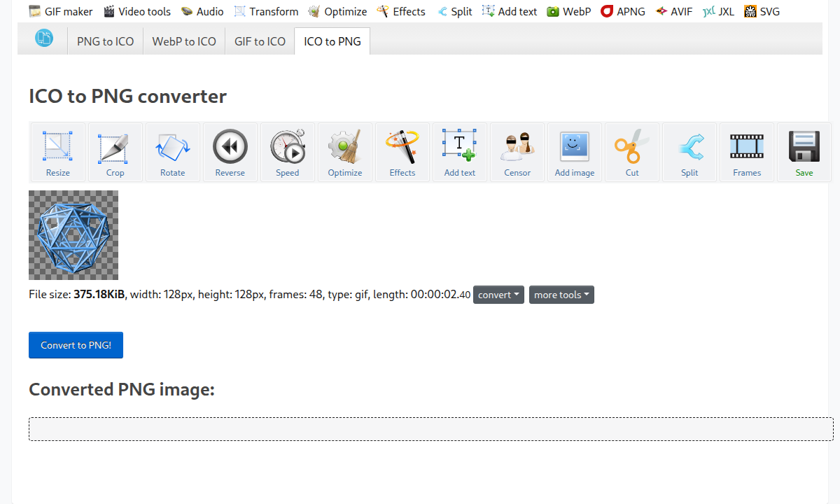This screenshot has width=840, height=504.
Task: Switch to the PNG to ICO tab
Action: coord(105,41)
